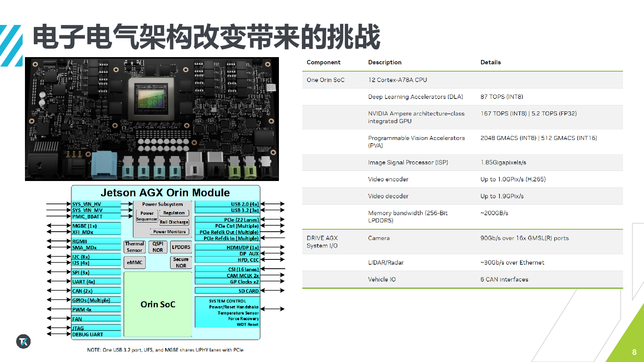
Task: Click the PCIe Ctrl (Multiple) label
Action: 237,226
